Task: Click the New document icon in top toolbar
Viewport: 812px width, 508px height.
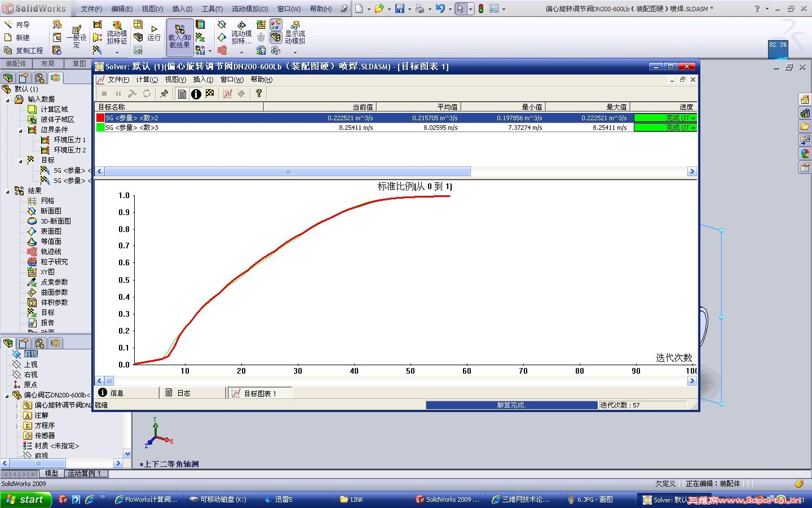Action: [359, 8]
